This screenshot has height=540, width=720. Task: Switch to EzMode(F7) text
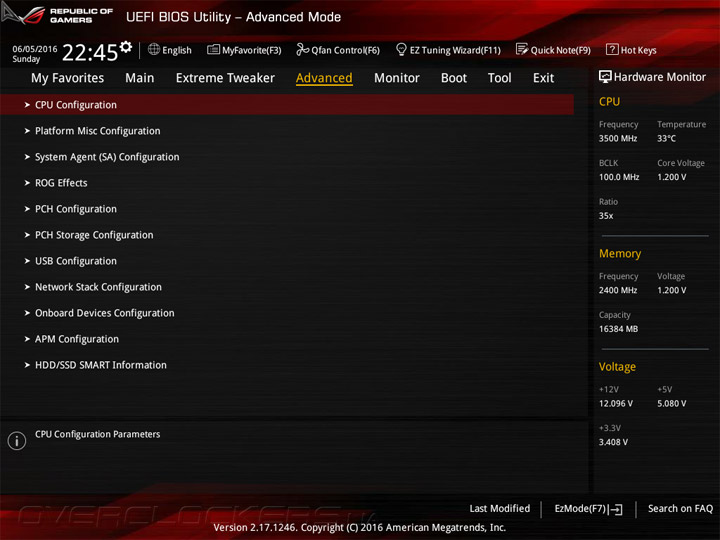click(580, 509)
